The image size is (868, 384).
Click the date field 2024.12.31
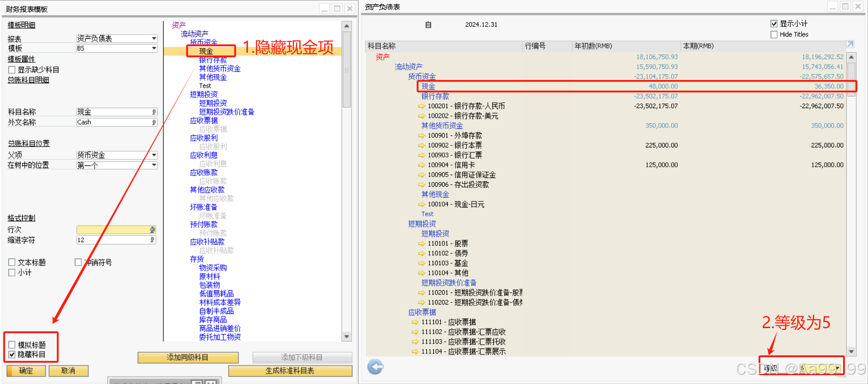481,24
